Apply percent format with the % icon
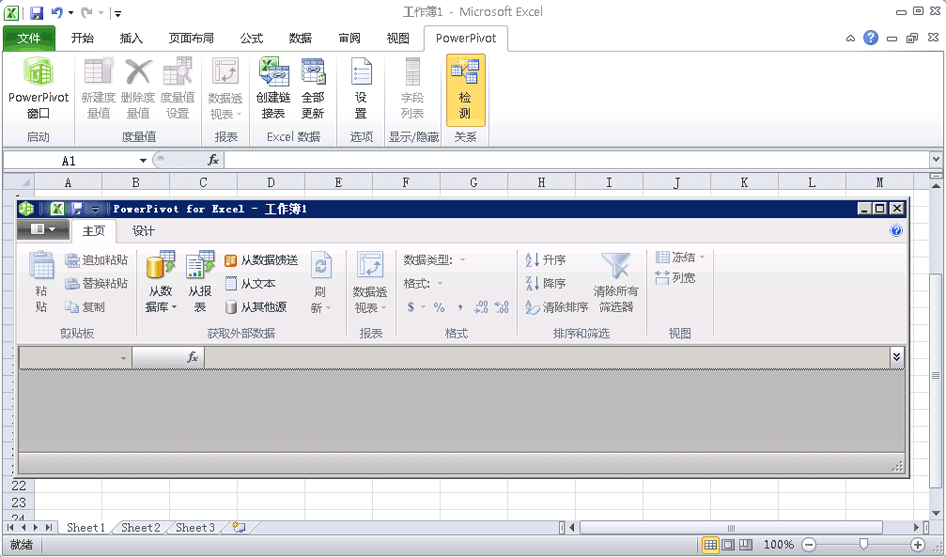The height and width of the screenshot is (557, 946). [x=439, y=307]
